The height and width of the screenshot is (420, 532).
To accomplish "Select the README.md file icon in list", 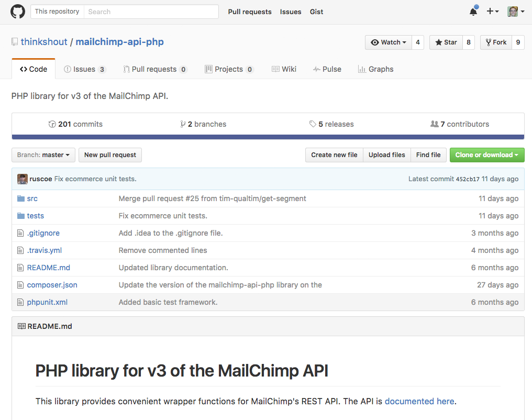I will tap(20, 268).
